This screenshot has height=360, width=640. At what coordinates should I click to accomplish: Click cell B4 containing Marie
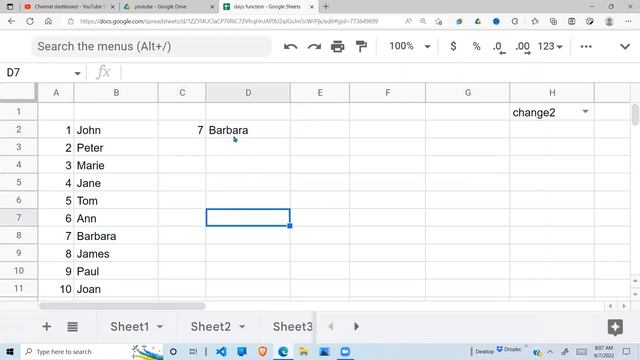[116, 165]
